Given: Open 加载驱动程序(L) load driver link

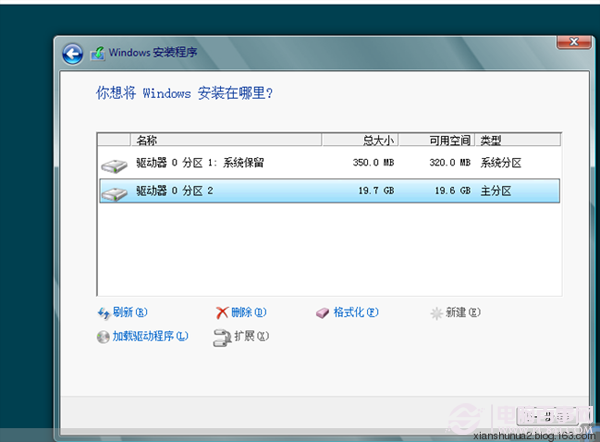Looking at the screenshot, I should [150, 336].
